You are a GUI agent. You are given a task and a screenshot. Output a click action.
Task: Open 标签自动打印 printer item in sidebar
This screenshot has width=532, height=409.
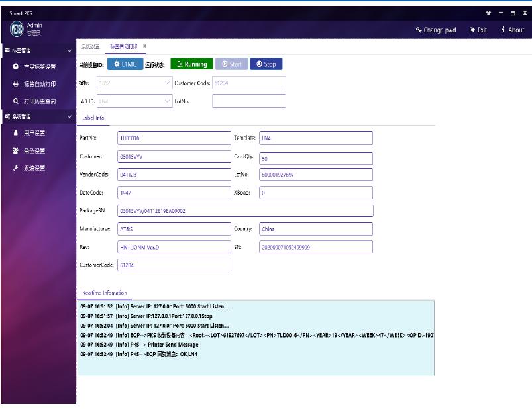39,84
